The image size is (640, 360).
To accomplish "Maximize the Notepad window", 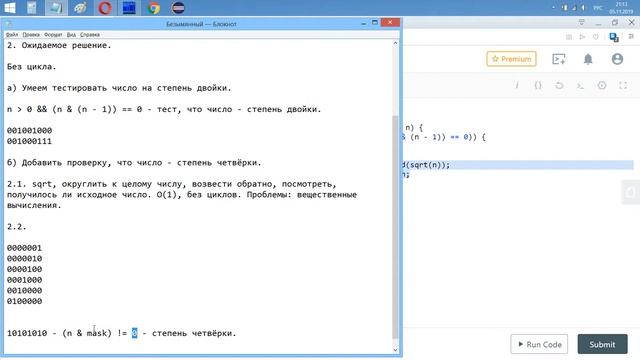I will coord(375,23).
